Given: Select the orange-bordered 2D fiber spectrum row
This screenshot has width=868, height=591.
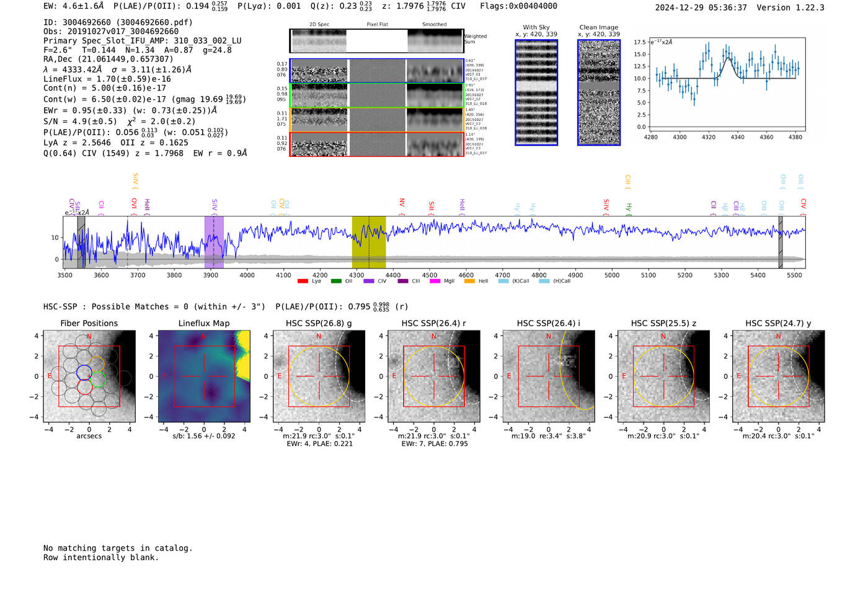Looking at the screenshot, I should [x=376, y=120].
